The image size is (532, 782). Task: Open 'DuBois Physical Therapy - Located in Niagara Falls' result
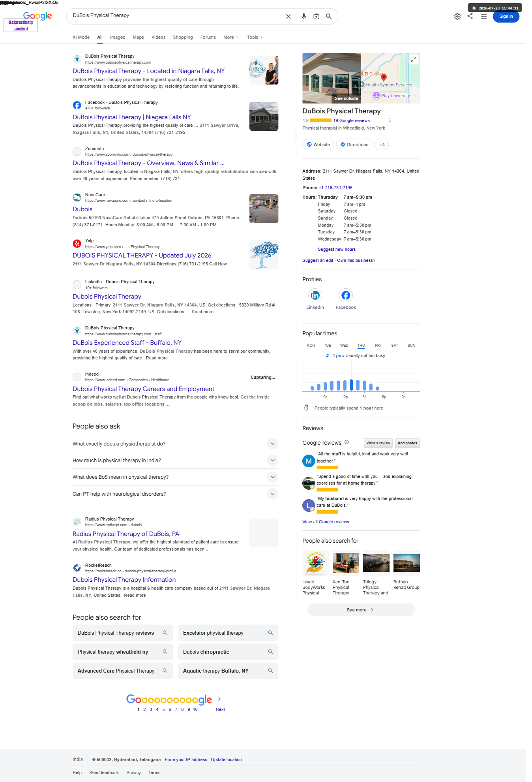click(148, 71)
